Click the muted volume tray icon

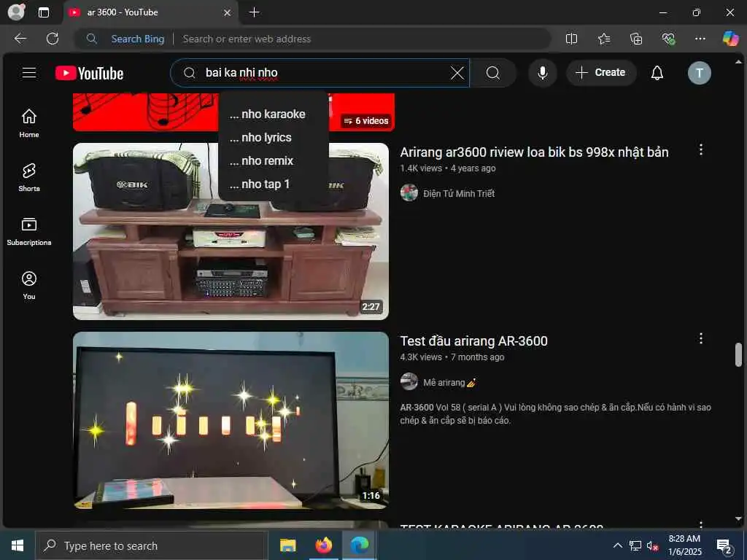coord(652,545)
